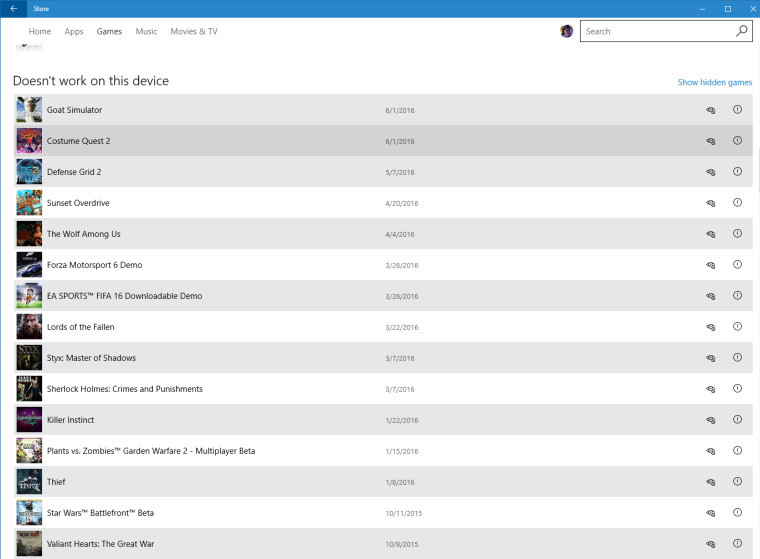Click the info icon for Sherlock Holmes
The width and height of the screenshot is (760, 559).
(x=737, y=389)
